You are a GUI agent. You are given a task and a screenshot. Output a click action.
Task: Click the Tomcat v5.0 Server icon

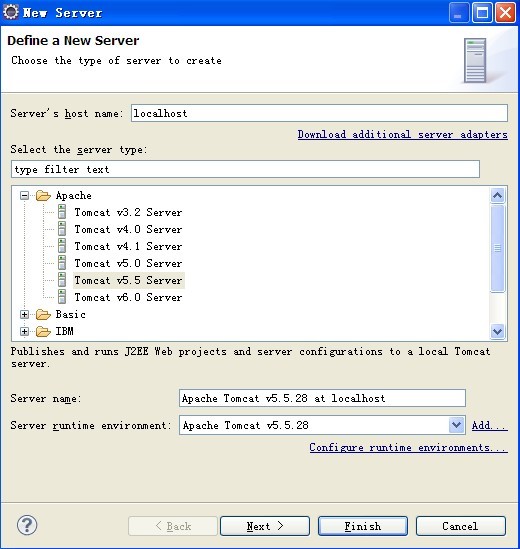pyautogui.click(x=62, y=263)
